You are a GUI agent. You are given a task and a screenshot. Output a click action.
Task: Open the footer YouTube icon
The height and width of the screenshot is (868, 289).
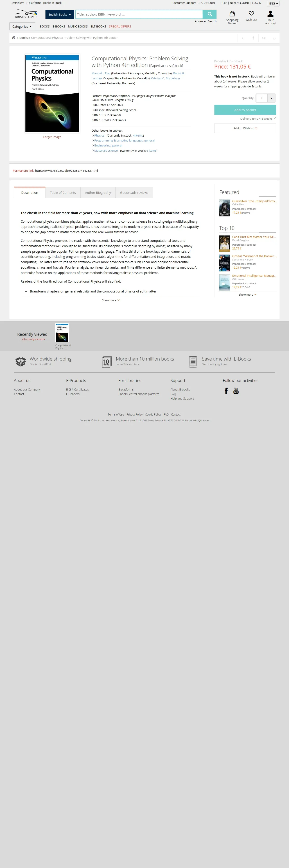[x=236, y=391]
